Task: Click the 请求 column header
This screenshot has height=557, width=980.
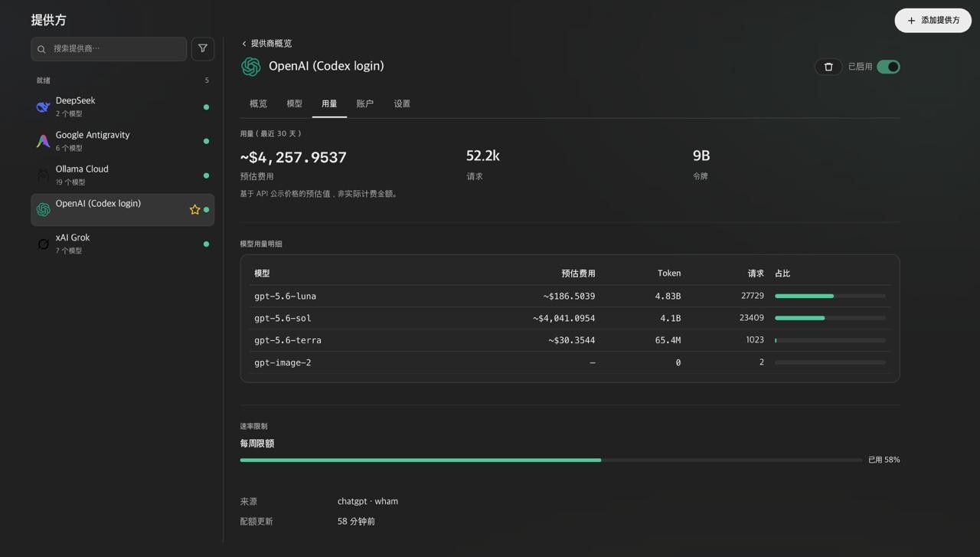Action: pos(756,274)
